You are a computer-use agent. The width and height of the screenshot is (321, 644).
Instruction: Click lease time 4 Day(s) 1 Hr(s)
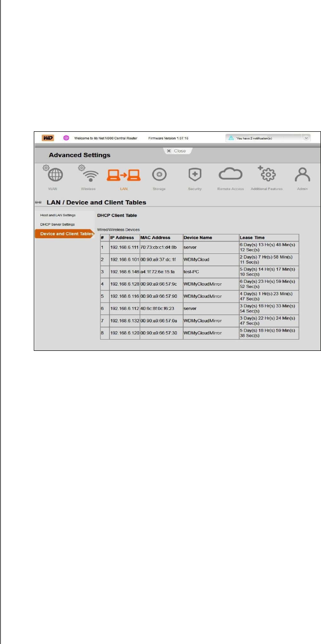coord(266,296)
